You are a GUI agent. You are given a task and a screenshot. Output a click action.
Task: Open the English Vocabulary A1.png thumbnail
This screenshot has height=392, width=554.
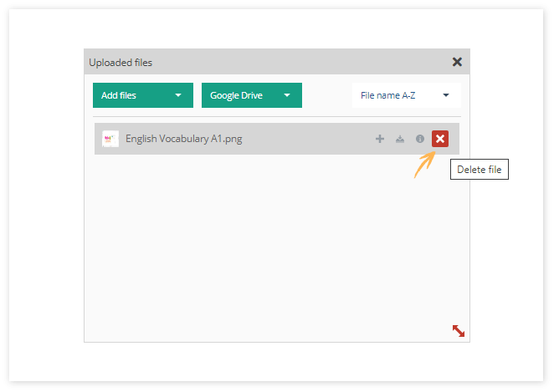click(110, 139)
